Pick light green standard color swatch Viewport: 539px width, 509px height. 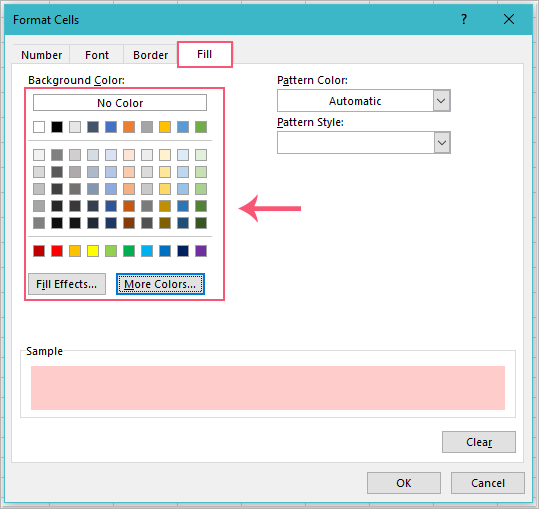click(x=111, y=251)
